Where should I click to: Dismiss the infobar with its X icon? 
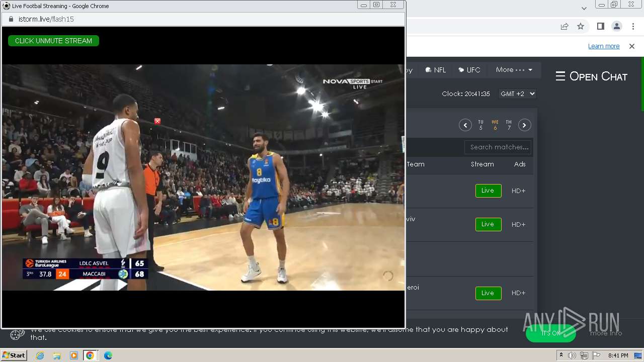(632, 46)
